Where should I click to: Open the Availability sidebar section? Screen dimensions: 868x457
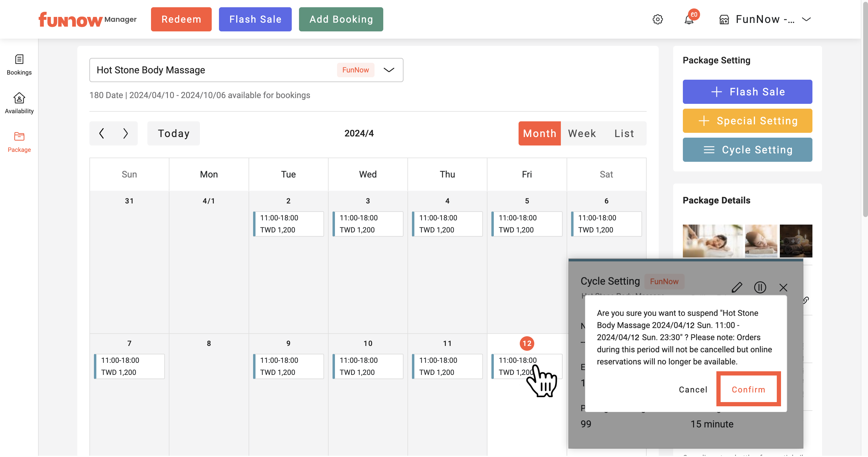[x=19, y=104]
